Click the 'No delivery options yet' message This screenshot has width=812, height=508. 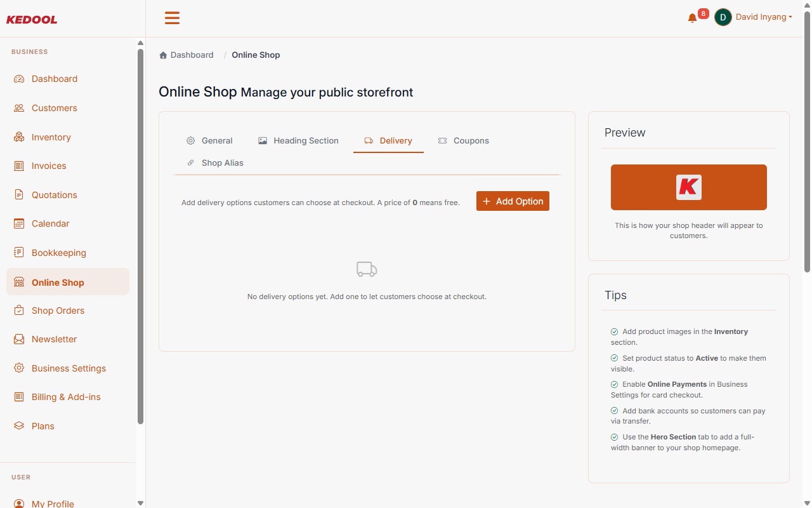(367, 297)
